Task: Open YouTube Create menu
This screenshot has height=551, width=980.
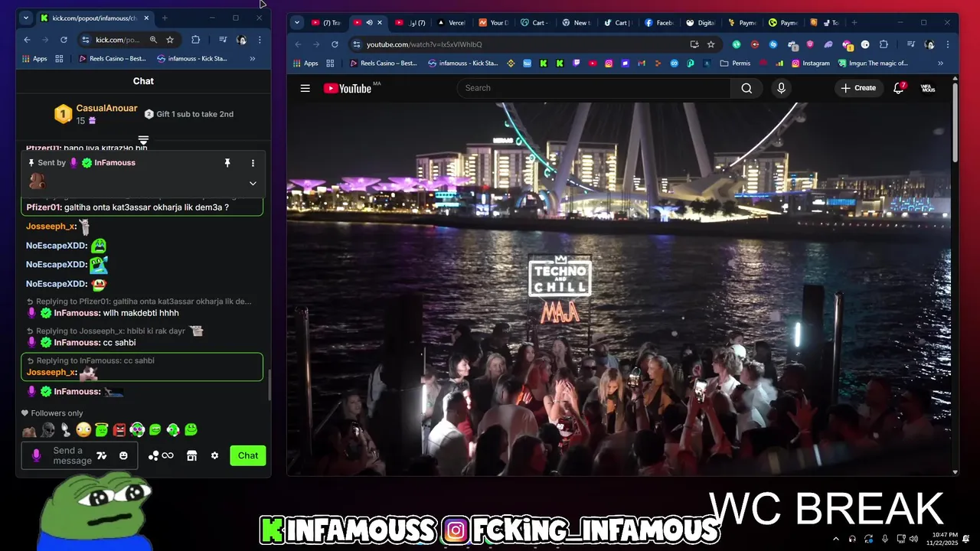Action: [x=857, y=88]
